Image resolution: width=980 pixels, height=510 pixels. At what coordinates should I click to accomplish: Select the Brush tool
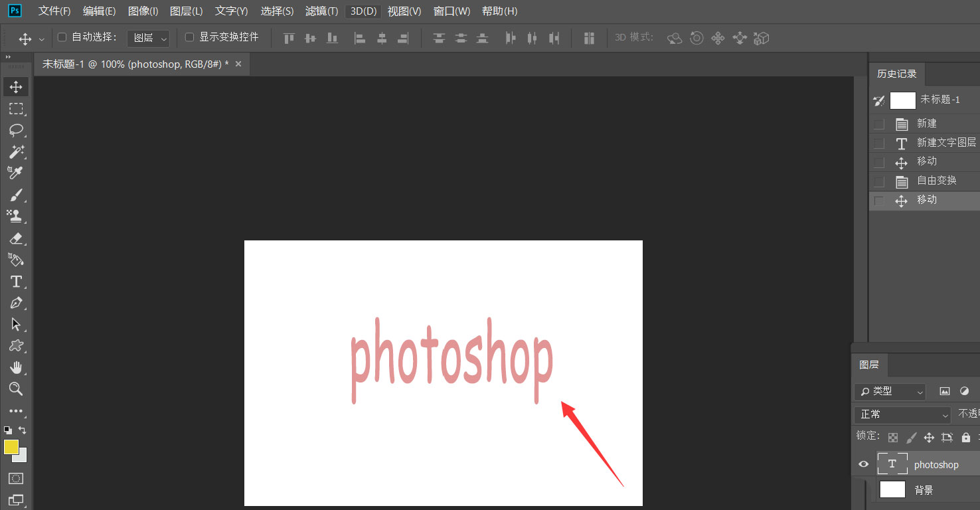[x=16, y=195]
